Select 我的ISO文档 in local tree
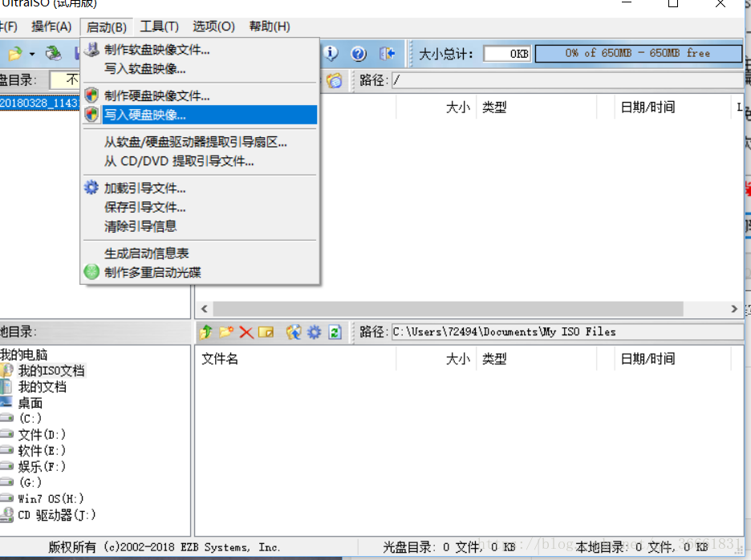Image resolution: width=751 pixels, height=560 pixels. (x=51, y=371)
